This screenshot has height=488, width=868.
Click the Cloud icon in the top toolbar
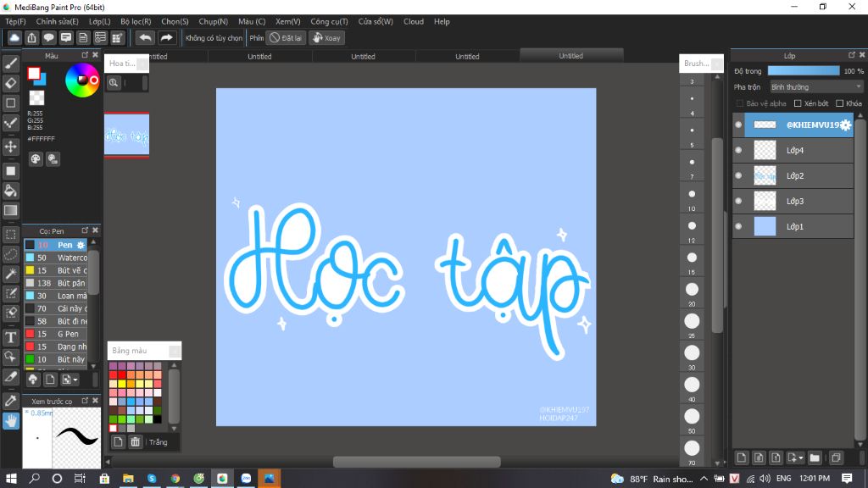pyautogui.click(x=14, y=37)
